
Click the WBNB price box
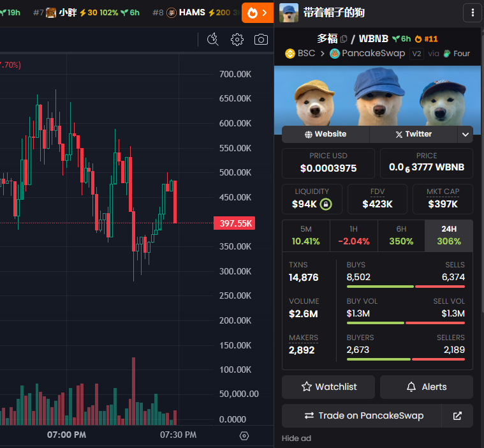[x=426, y=163]
